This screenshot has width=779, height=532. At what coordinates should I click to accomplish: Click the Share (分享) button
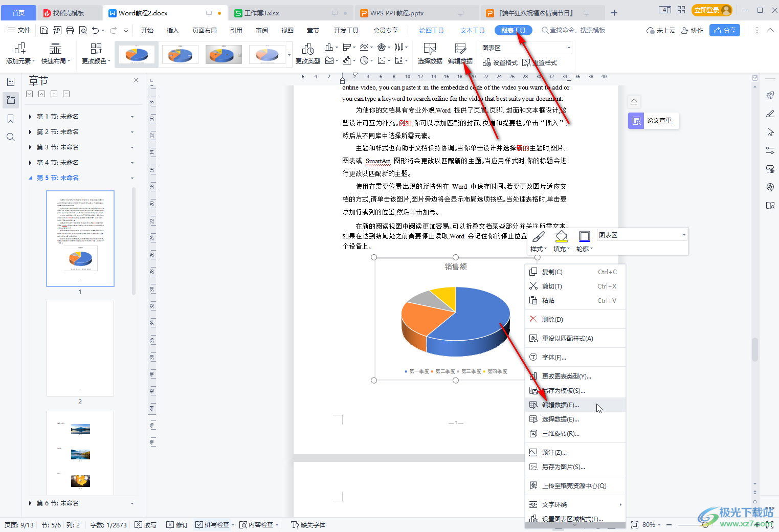click(725, 30)
